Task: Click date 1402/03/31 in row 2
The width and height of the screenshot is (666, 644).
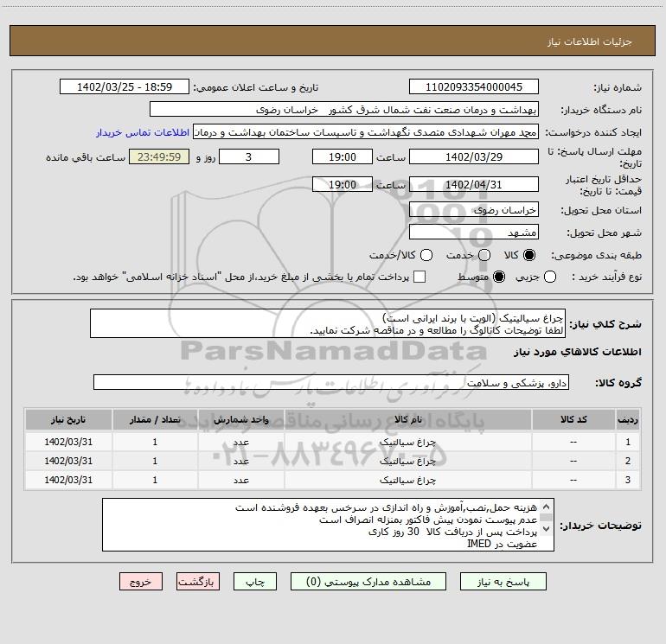Action: click(68, 461)
